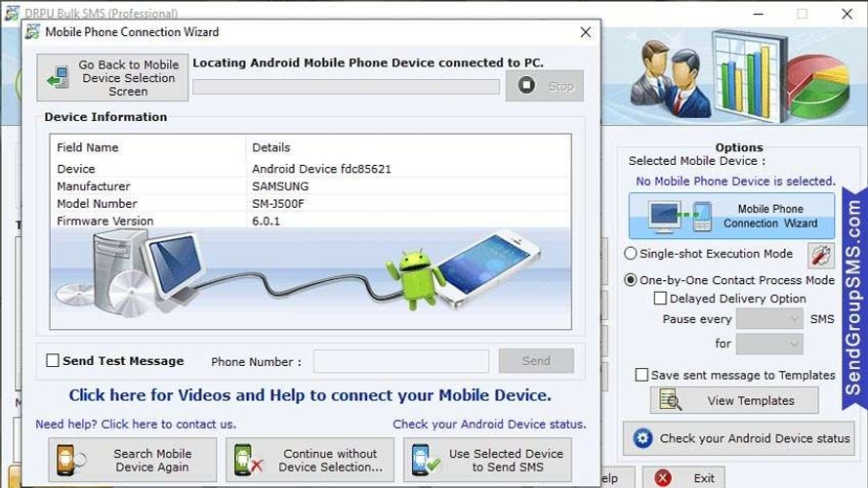Click the Details column header

408,147
